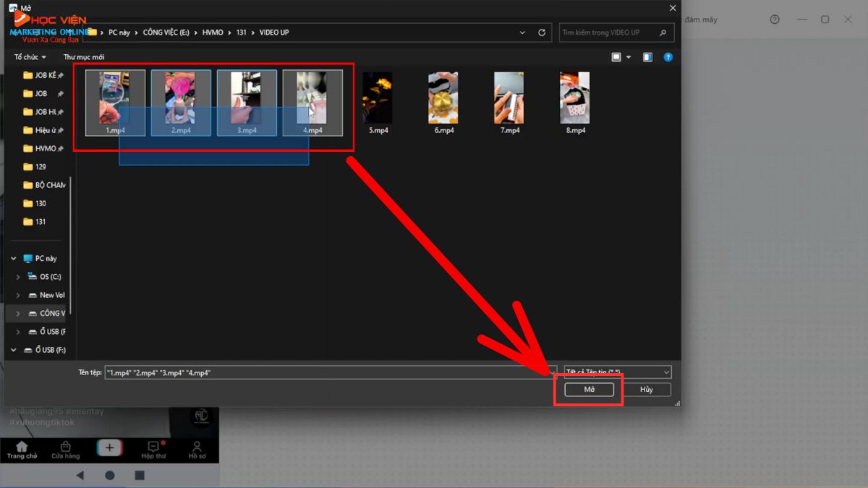Image resolution: width=868 pixels, height=488 pixels.
Task: Go to CÔNG VIỆC (E:) in breadcrumb
Action: click(166, 33)
